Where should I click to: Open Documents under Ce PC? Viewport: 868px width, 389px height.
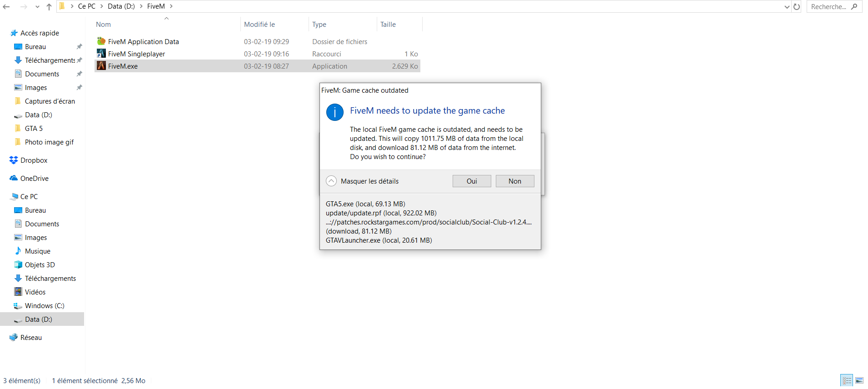tap(42, 224)
